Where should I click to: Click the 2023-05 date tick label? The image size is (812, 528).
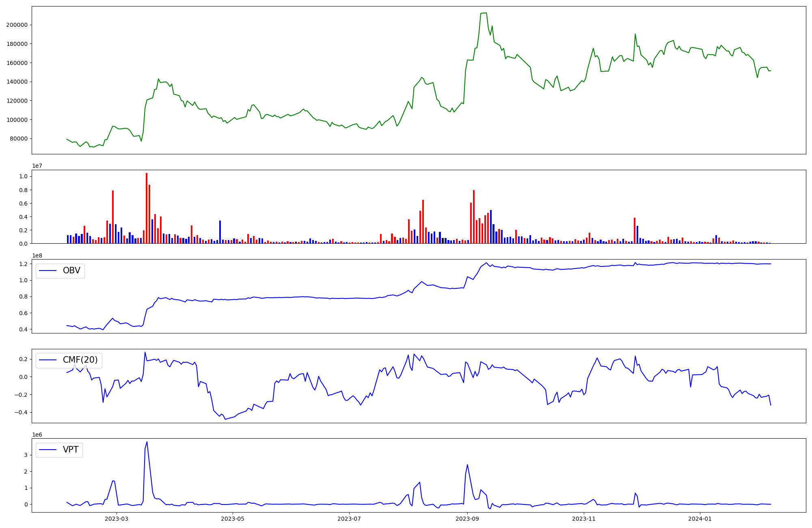pos(233,519)
